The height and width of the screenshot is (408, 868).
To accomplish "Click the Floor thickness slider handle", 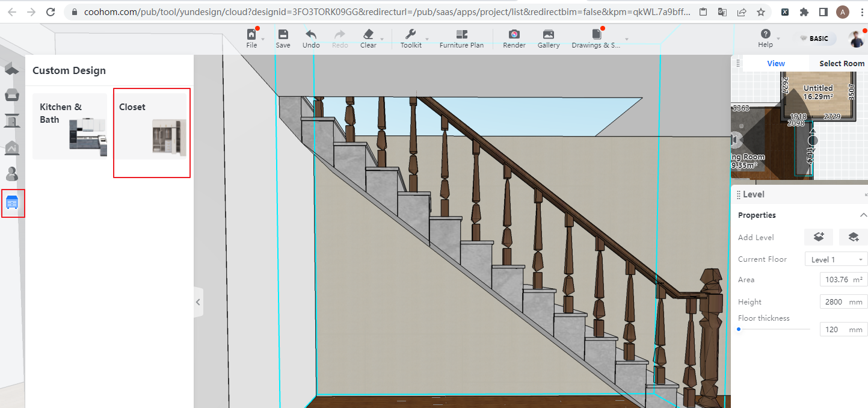I will [739, 329].
